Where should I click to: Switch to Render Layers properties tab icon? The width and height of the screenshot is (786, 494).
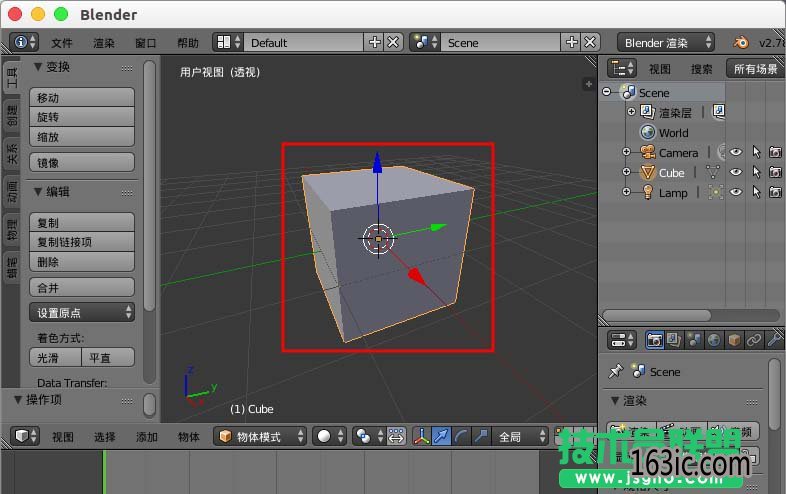[674, 340]
